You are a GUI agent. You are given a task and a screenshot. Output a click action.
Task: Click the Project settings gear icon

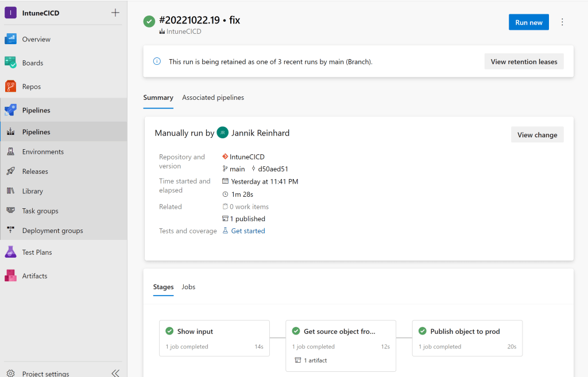coord(10,373)
